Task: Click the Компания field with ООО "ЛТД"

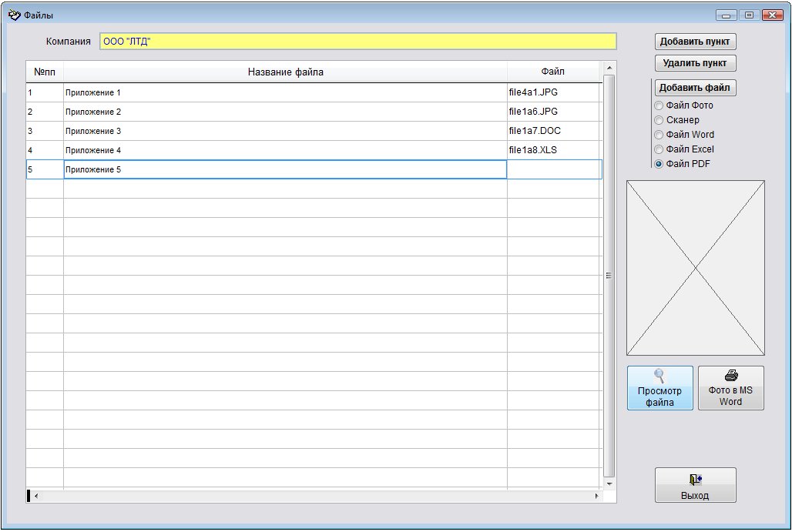Action: (358, 42)
